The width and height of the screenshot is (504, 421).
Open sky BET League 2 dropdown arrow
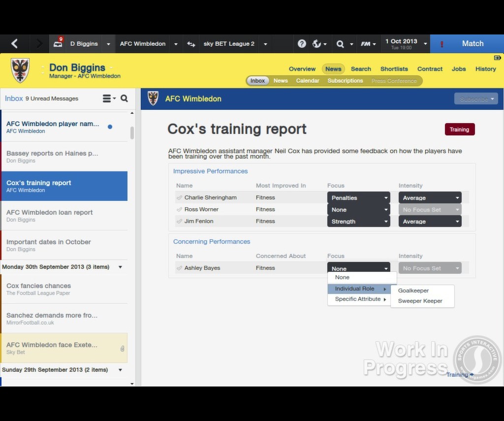265,44
